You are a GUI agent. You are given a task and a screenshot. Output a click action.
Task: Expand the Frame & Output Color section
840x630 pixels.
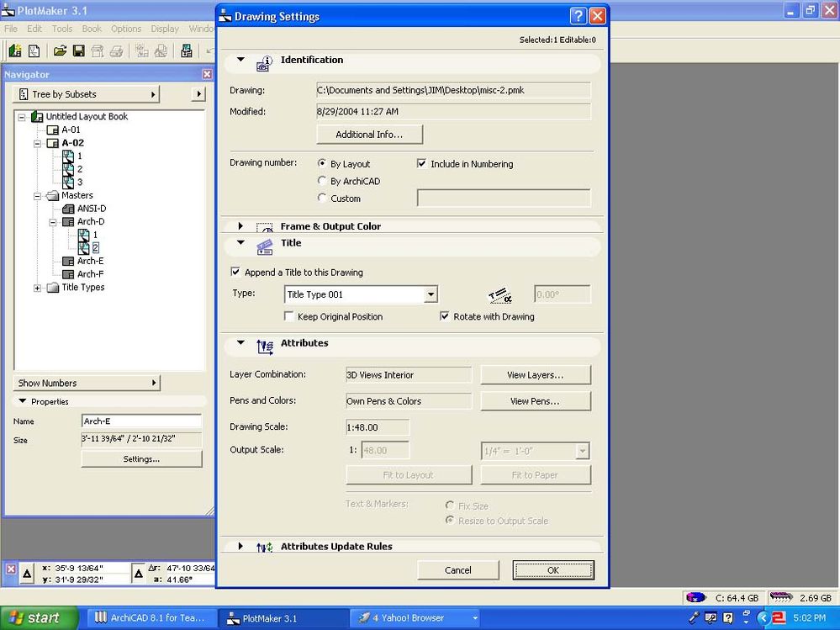(x=240, y=226)
